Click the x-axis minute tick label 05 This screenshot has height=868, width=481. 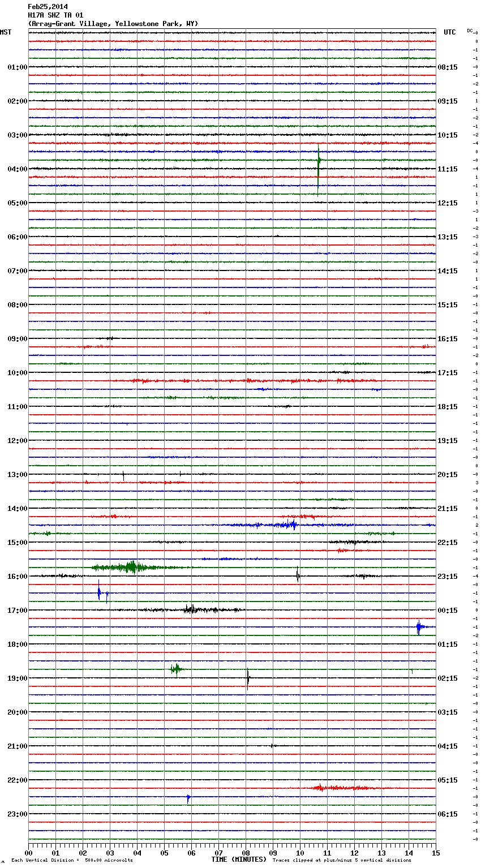[x=164, y=853]
